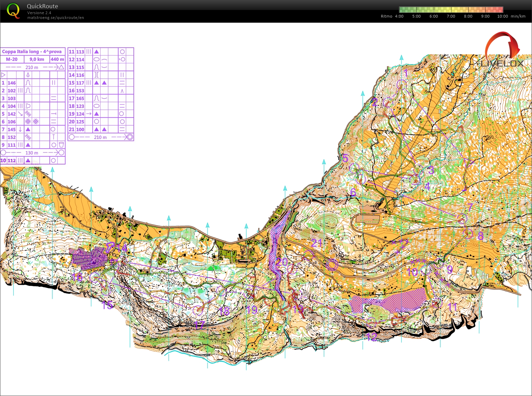Click the control circle beside number 16 on map
The height and width of the screenshot is (396, 532).
[94, 277]
